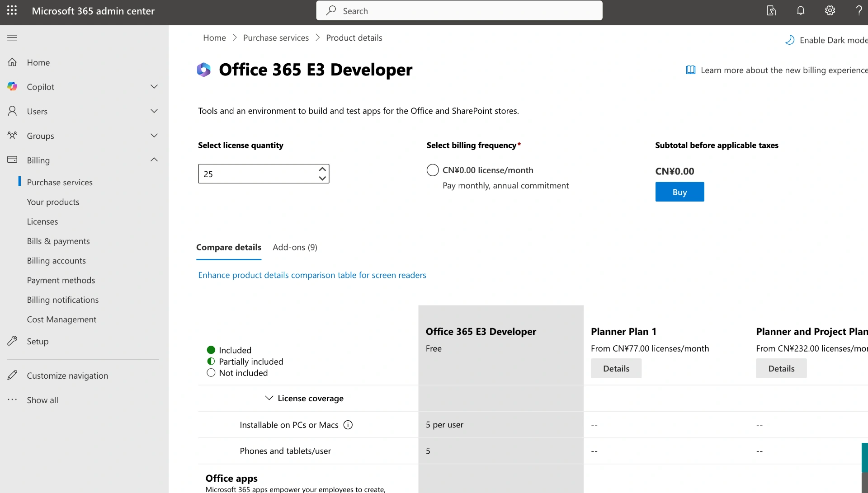The height and width of the screenshot is (493, 868).
Task: Collapse the License coverage section
Action: click(x=269, y=398)
